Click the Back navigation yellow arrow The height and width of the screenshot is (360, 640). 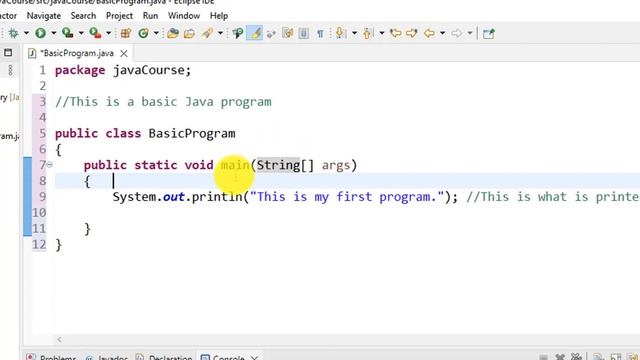(429, 33)
